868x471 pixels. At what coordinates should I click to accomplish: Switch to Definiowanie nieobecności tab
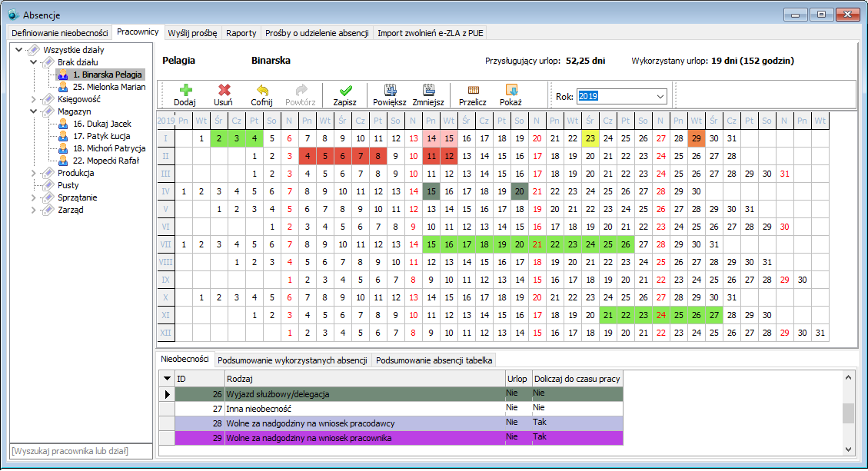click(x=60, y=33)
